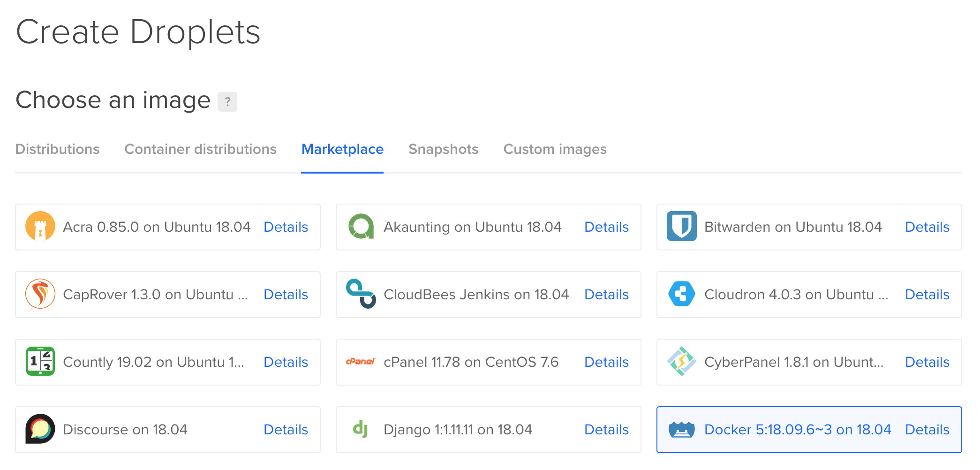
Task: Open Details for Akaunting on Ubuntu
Action: [606, 227]
